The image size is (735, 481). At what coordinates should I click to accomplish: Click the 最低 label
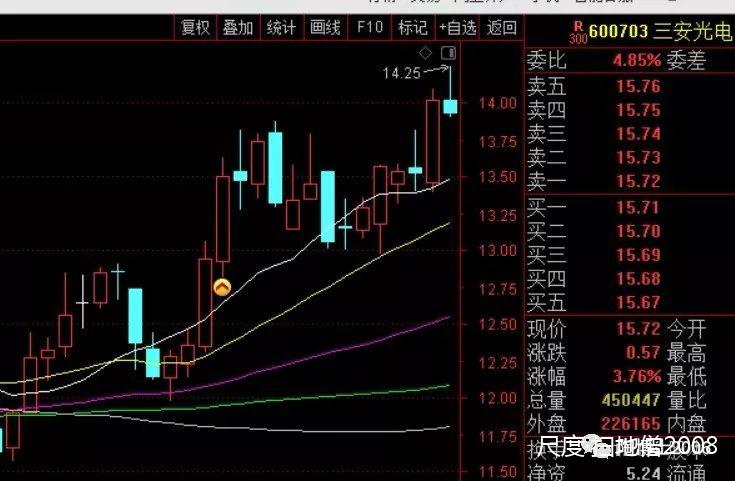click(x=686, y=376)
